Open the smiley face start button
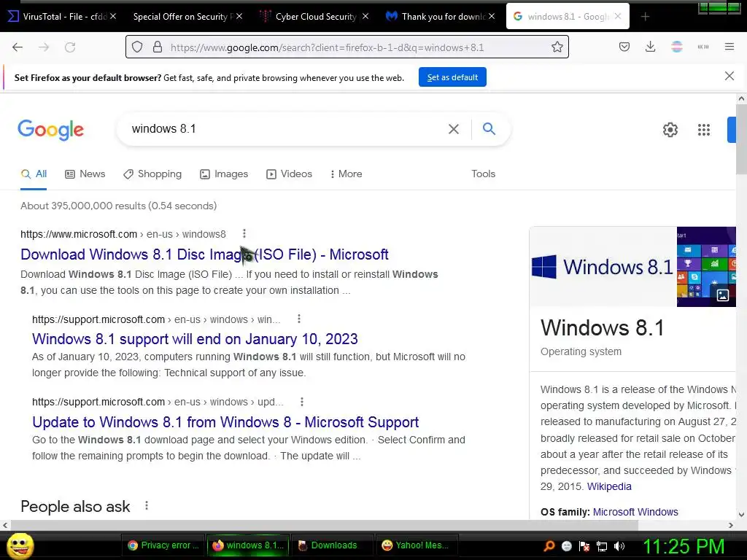Image resolution: width=747 pixels, height=560 pixels. [x=20, y=545]
